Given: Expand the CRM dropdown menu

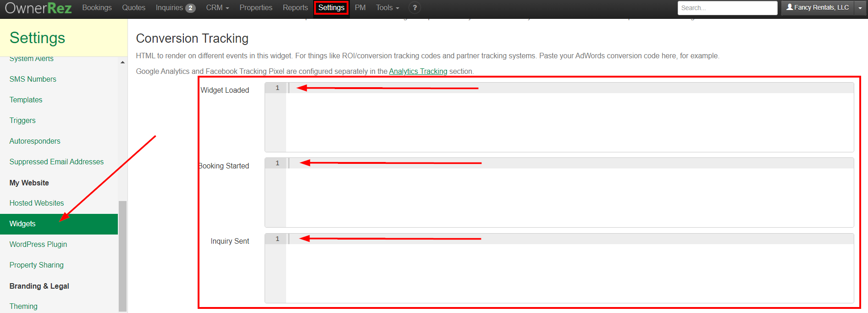Looking at the screenshot, I should click(217, 8).
